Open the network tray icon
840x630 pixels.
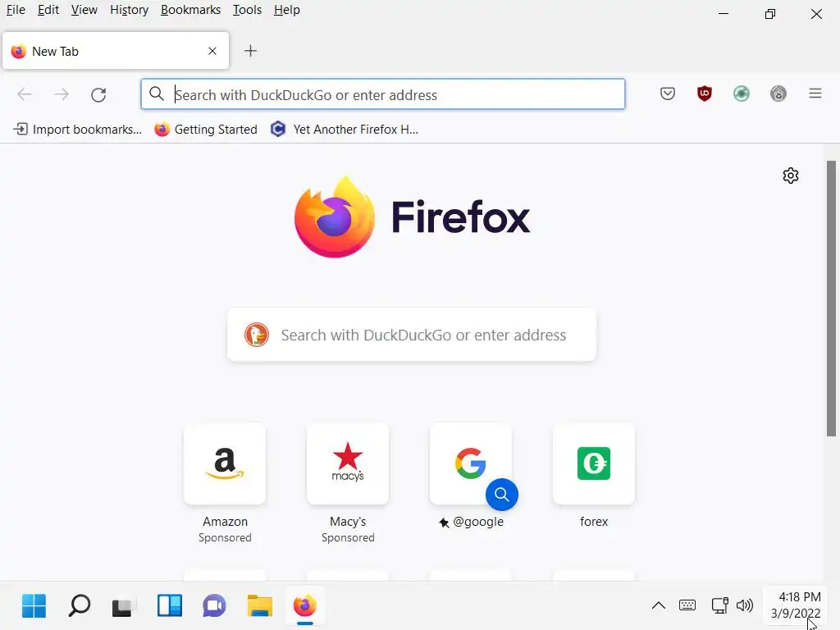[719, 605]
